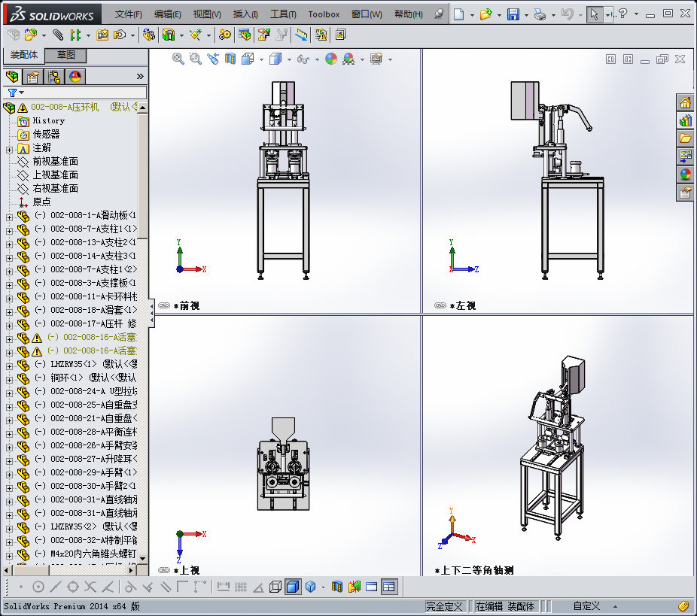Screen dimensions: 697x616
Task: Open the PropertyManager tab icon
Action: point(33,77)
